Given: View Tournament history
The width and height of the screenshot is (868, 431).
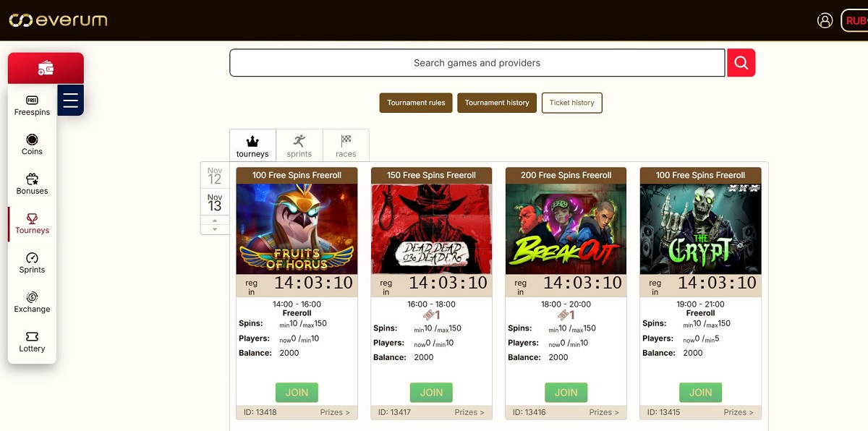Looking at the screenshot, I should [x=497, y=103].
